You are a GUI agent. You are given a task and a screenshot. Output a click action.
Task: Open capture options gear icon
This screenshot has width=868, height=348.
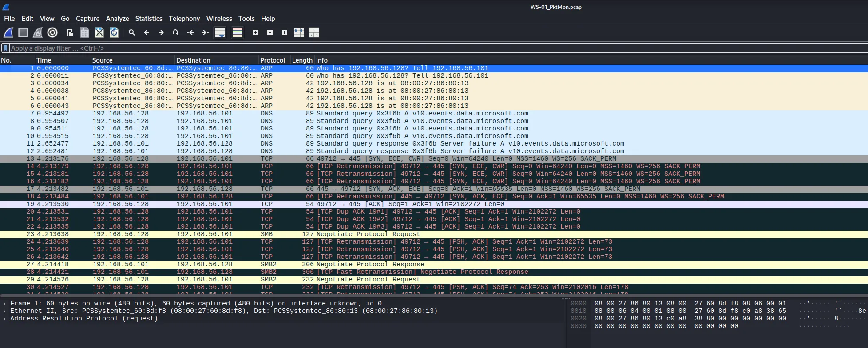pos(52,32)
